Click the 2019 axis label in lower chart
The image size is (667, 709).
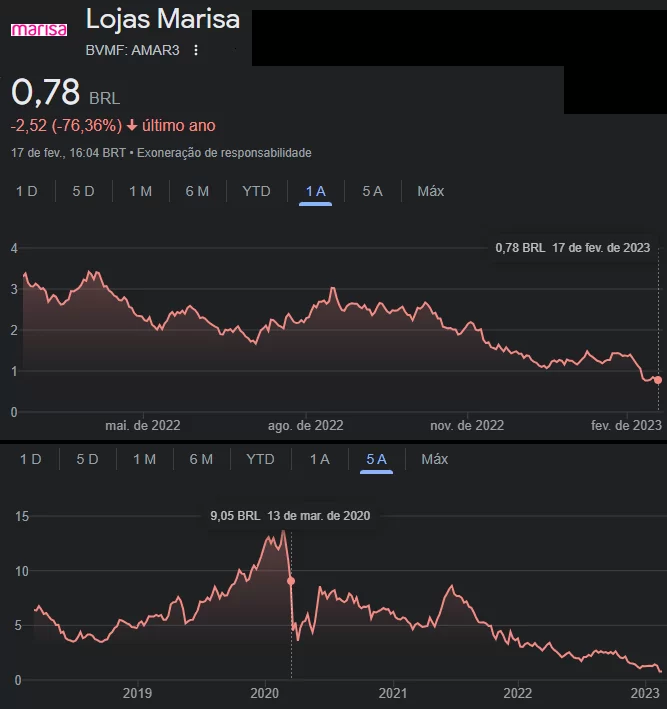click(137, 693)
